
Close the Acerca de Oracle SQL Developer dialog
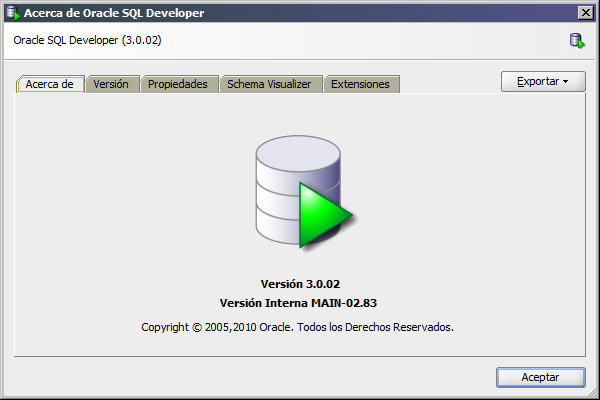pyautogui.click(x=585, y=13)
